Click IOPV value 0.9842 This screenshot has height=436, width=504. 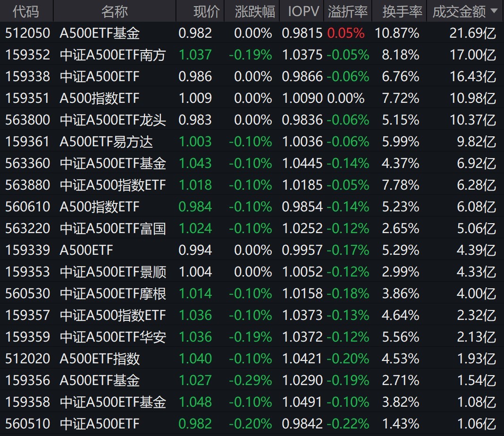302,424
